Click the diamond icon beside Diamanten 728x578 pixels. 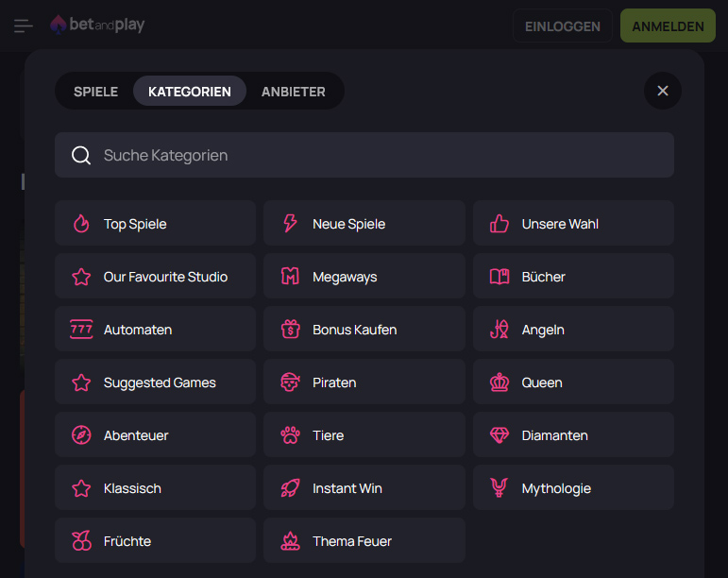pyautogui.click(x=499, y=435)
